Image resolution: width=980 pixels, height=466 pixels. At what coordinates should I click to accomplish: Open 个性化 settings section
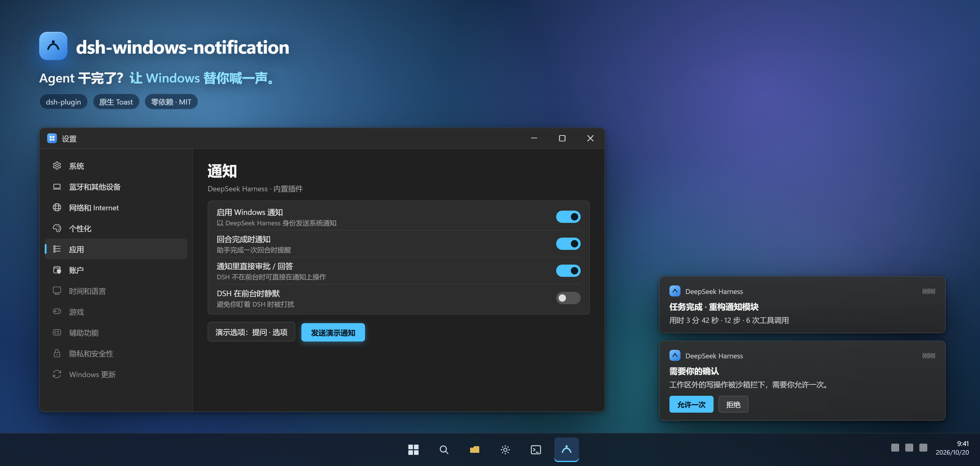click(x=116, y=228)
